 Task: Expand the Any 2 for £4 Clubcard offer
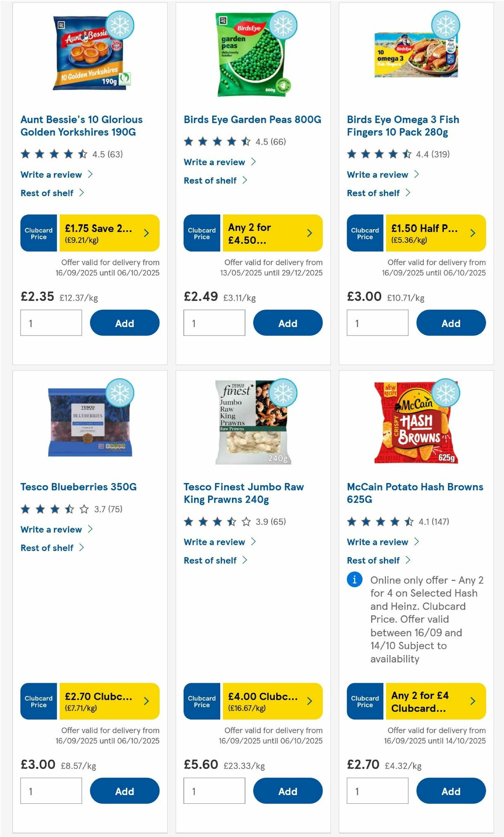(473, 701)
